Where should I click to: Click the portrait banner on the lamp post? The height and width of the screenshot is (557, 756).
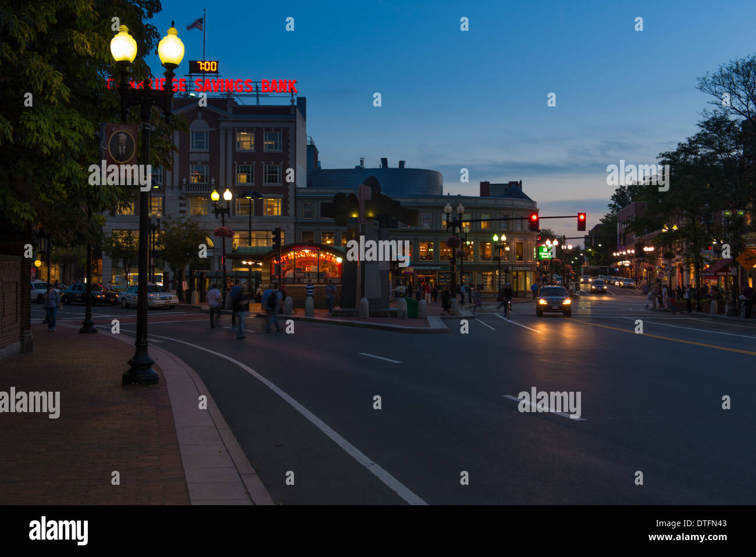[x=121, y=144]
